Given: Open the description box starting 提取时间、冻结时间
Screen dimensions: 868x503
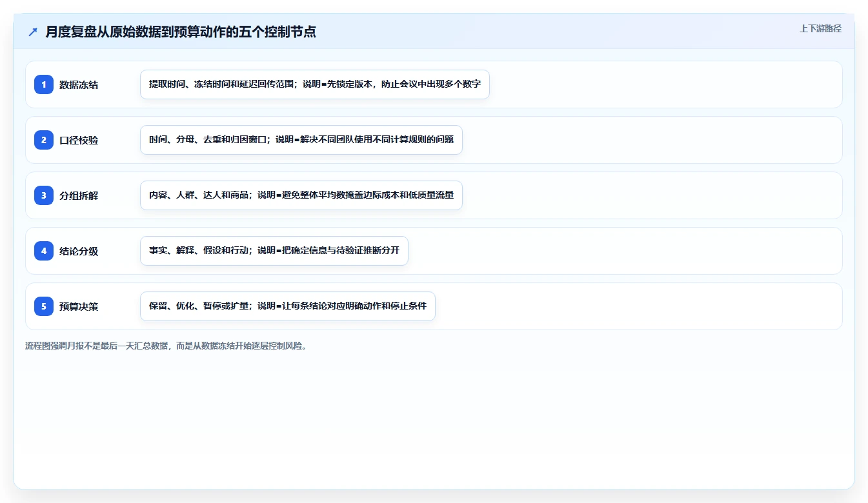Looking at the screenshot, I should [315, 84].
